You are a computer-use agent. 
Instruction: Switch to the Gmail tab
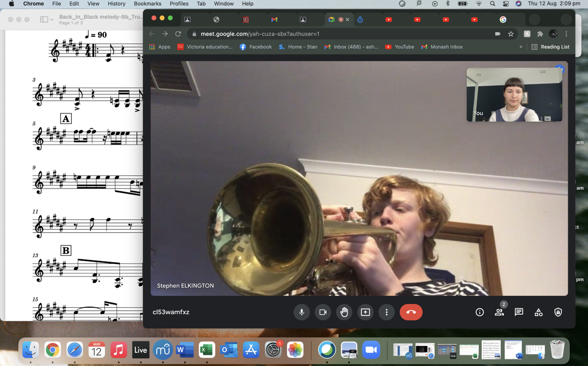tap(274, 20)
